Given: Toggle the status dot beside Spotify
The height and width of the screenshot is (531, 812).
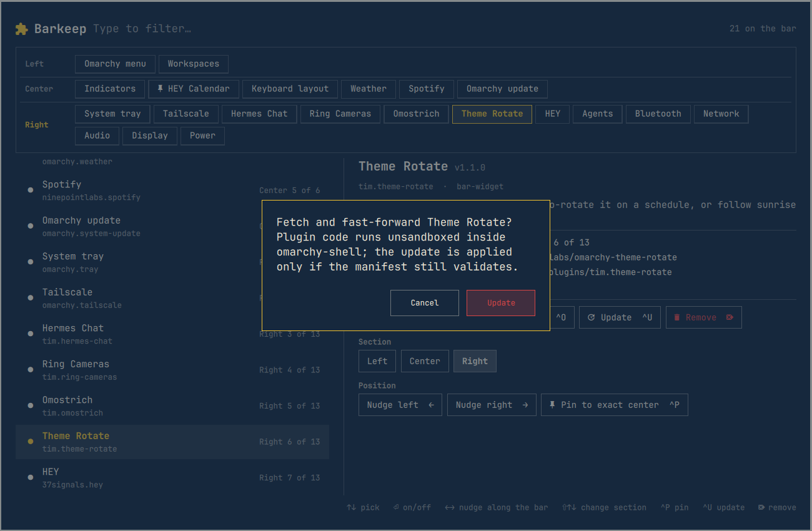Looking at the screenshot, I should pyautogui.click(x=31, y=191).
